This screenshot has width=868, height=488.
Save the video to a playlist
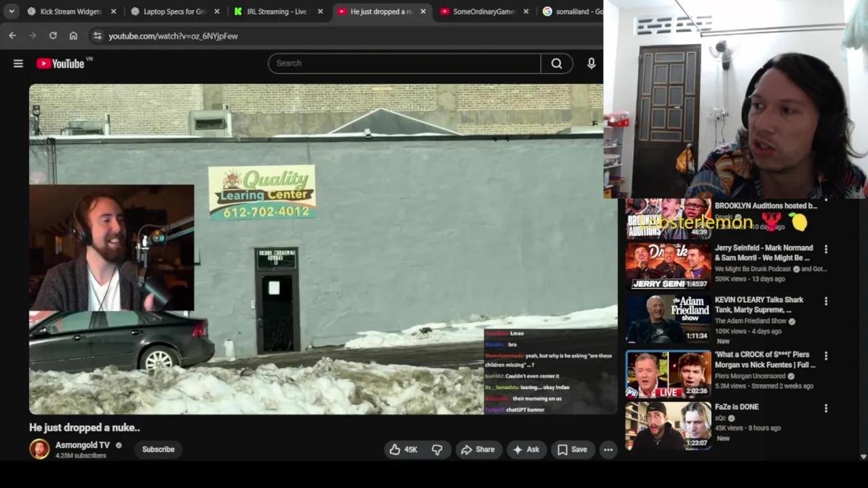[x=572, y=449]
